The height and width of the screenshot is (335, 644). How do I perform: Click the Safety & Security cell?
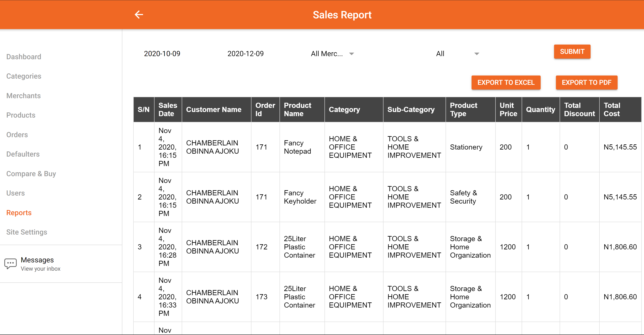pyautogui.click(x=470, y=197)
